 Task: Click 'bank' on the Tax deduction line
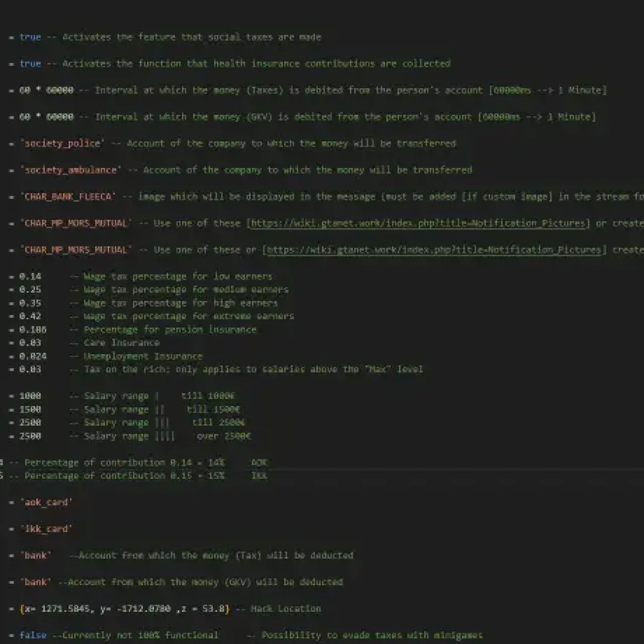coord(36,555)
